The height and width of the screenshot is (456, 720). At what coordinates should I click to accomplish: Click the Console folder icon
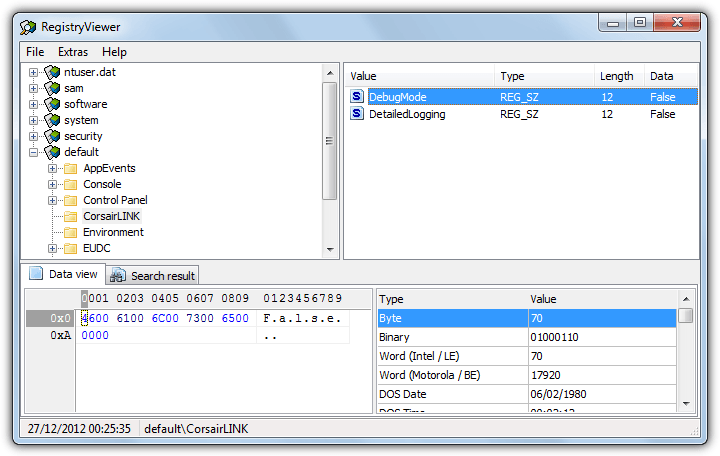(70, 185)
